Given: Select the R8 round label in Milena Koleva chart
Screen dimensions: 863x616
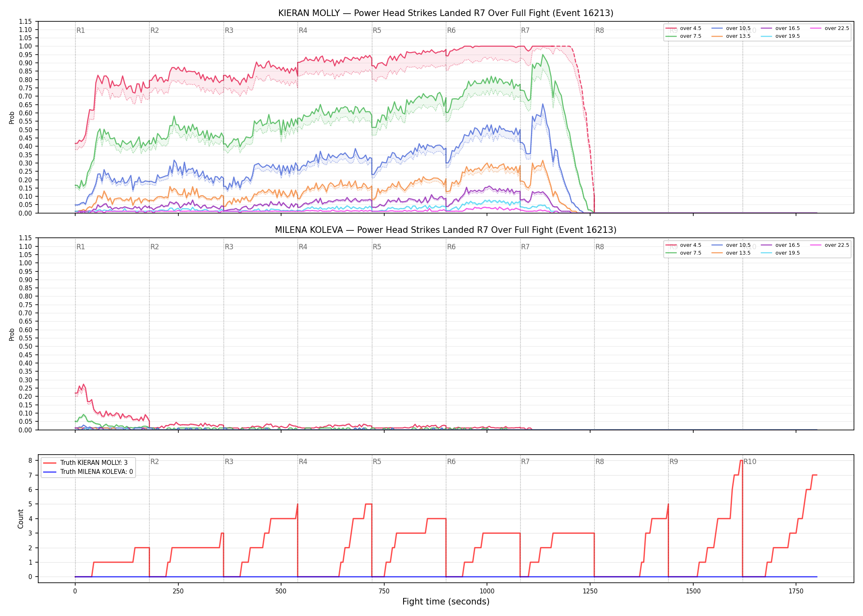Looking at the screenshot, I should [x=600, y=247].
